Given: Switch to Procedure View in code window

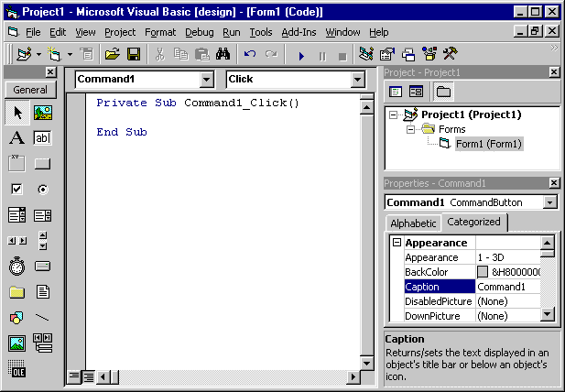Looking at the screenshot, I should (x=74, y=376).
